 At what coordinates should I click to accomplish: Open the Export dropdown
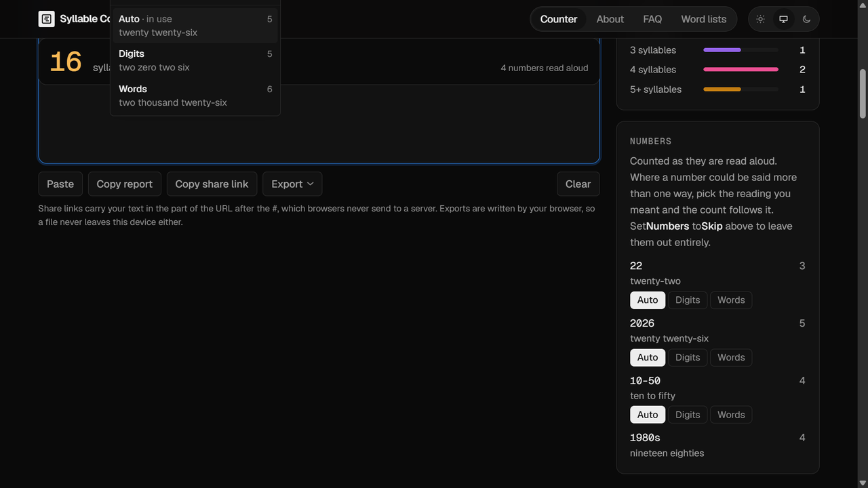point(292,184)
